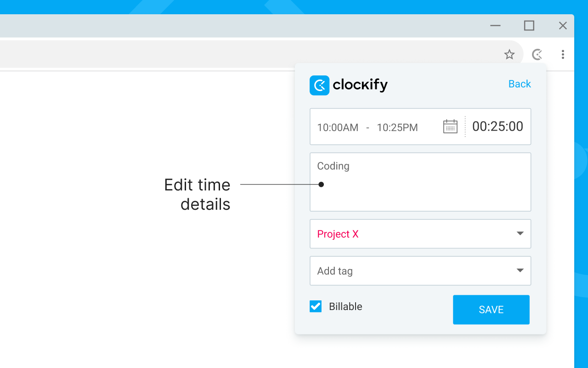Open the Project X dropdown
This screenshot has height=368, width=588.
420,234
